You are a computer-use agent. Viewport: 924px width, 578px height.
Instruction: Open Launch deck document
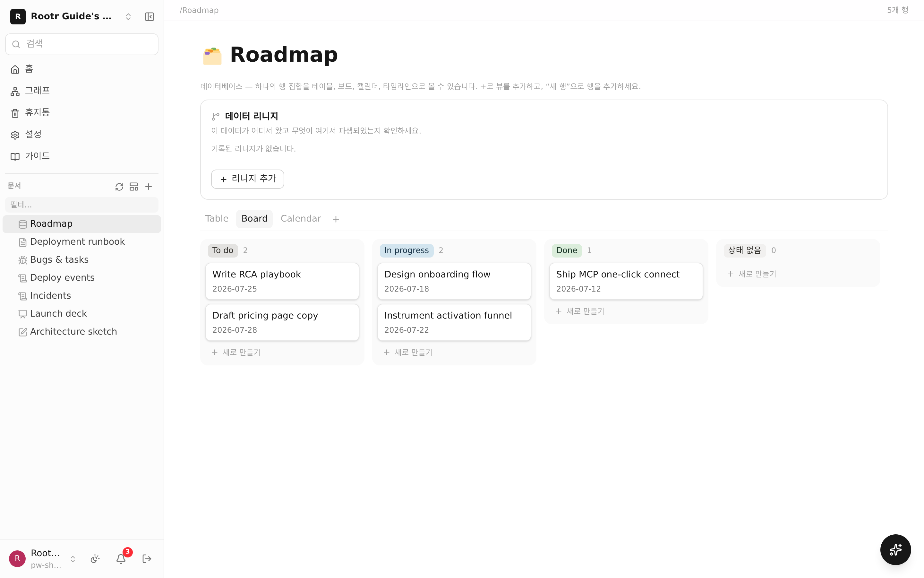pyautogui.click(x=82, y=314)
